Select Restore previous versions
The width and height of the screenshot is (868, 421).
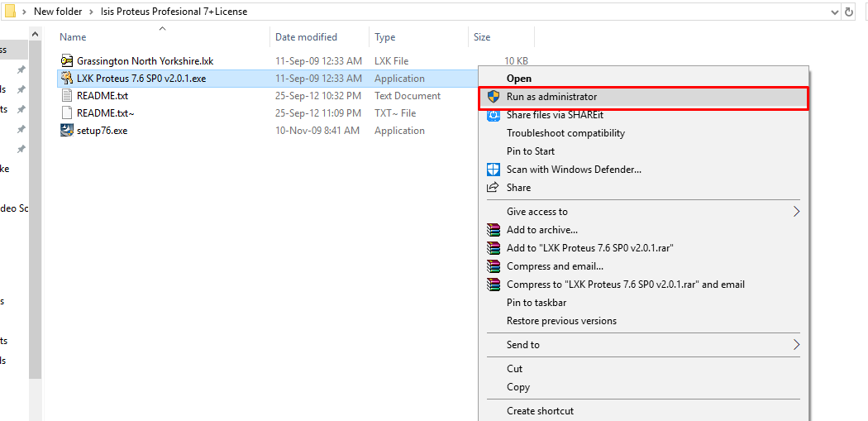coord(561,321)
